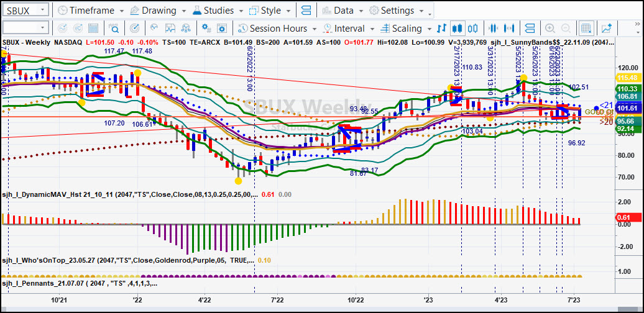The image size is (644, 313).
Task: Toggle the filled candlestick chart style
Action: (457, 29)
